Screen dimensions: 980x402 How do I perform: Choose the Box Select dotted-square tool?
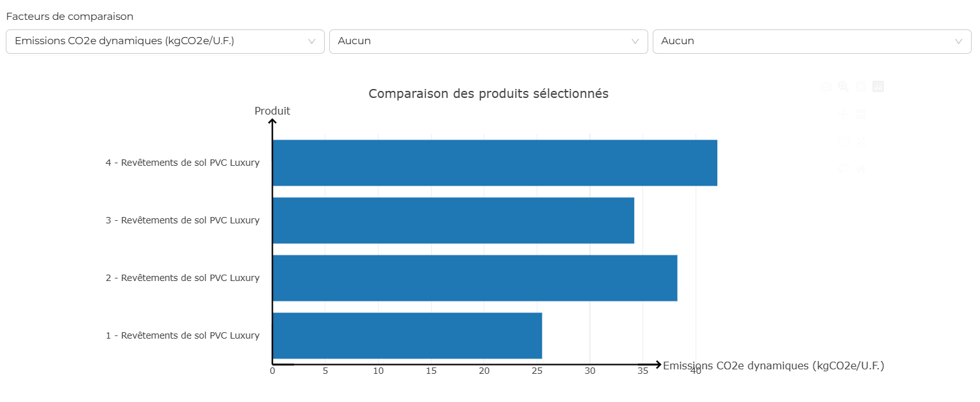coord(844,141)
